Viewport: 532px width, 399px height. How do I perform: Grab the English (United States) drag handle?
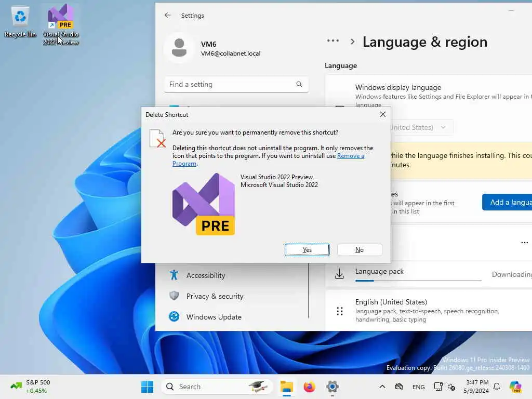click(340, 311)
